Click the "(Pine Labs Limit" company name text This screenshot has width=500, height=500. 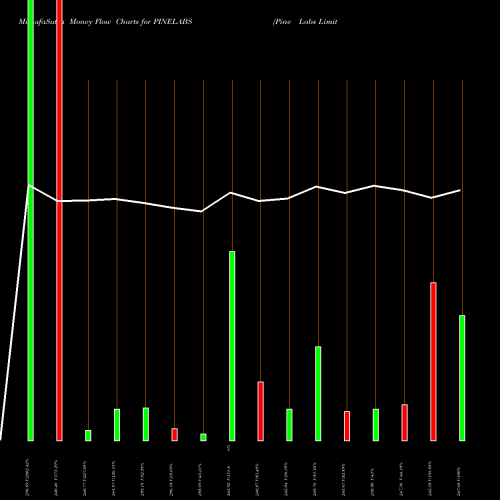point(305,22)
